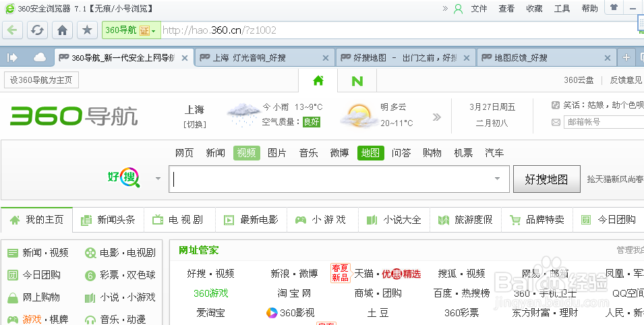Open the 工具 menu
This screenshot has width=644, height=325.
pos(562,8)
